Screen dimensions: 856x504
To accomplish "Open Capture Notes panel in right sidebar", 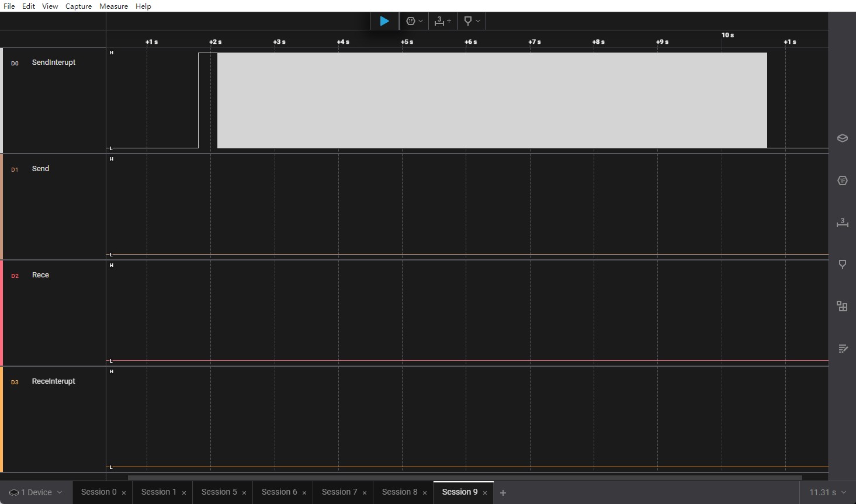I will point(842,349).
